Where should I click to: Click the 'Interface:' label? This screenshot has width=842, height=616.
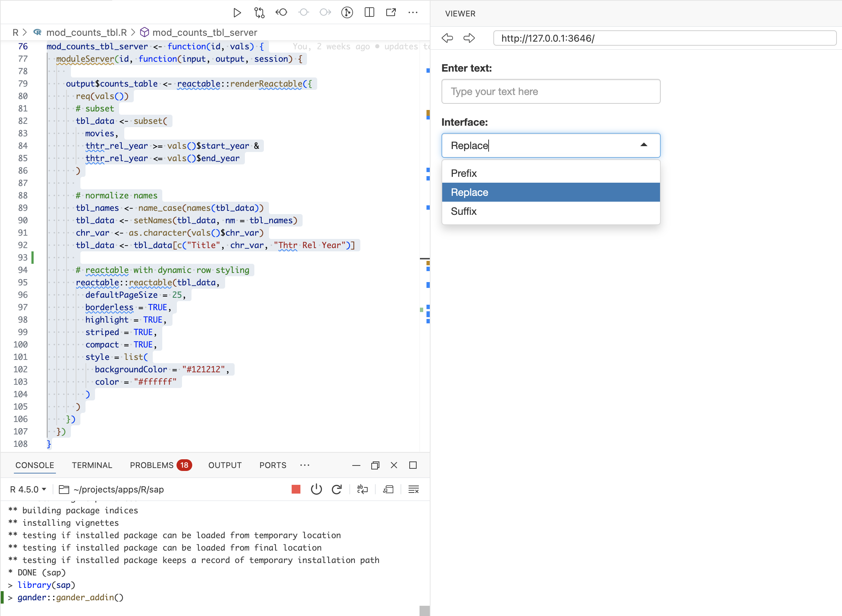tap(464, 122)
